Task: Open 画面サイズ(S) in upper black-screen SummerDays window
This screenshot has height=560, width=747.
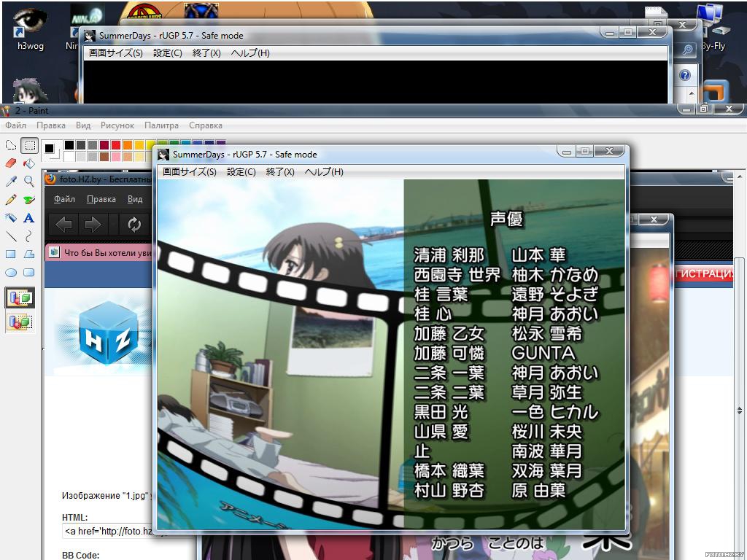Action: [x=116, y=52]
